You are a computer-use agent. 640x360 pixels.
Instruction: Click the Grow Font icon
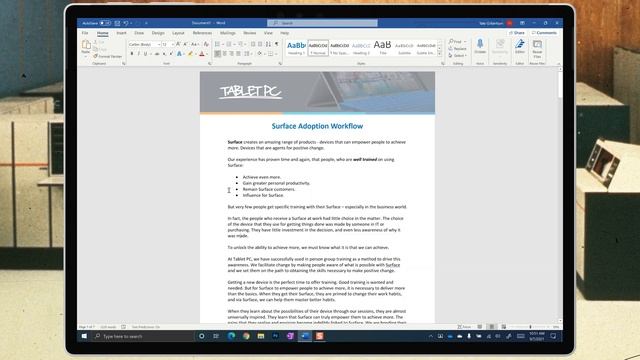click(x=178, y=44)
